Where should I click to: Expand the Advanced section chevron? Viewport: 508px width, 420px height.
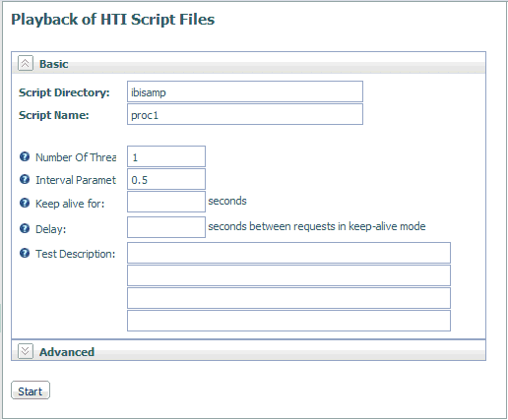26,351
